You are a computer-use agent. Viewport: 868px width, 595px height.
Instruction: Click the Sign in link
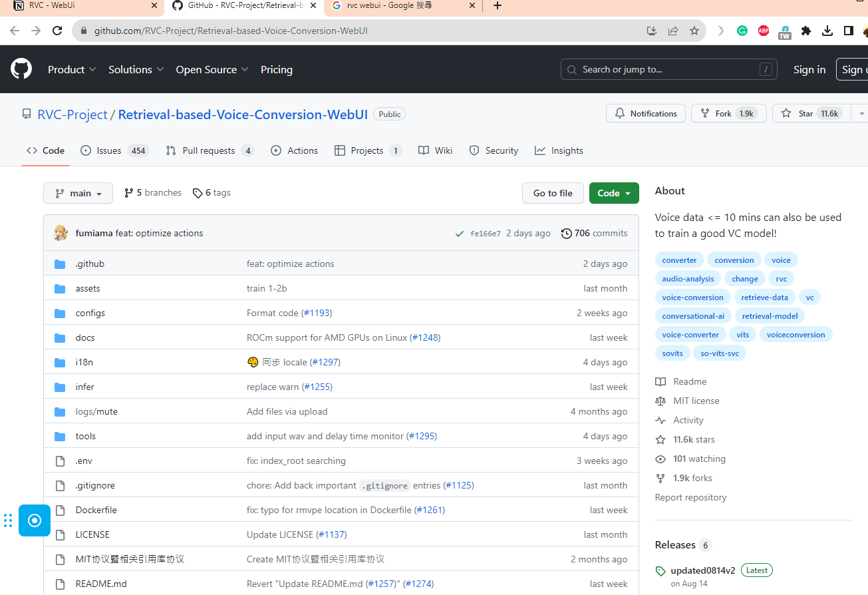point(809,69)
